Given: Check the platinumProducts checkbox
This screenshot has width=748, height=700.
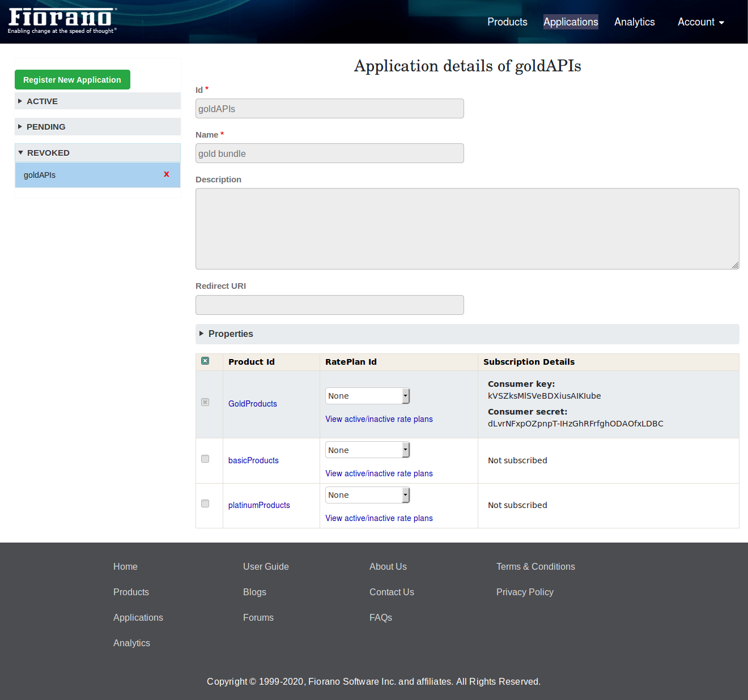Looking at the screenshot, I should 205,503.
